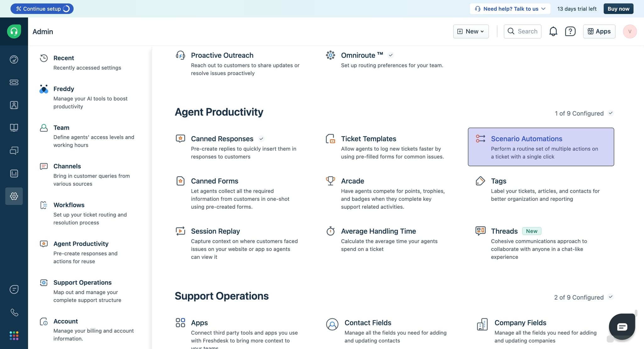644x349 pixels.
Task: Open Workflows in the Admin sidebar
Action: [69, 205]
